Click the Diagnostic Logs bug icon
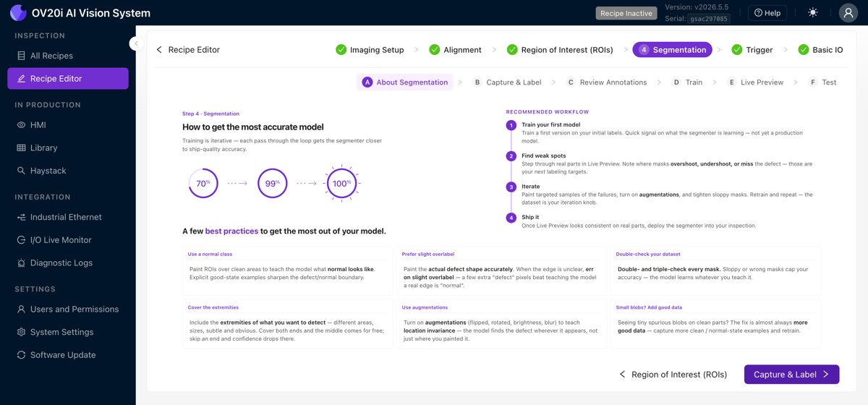The width and height of the screenshot is (868, 405). [x=21, y=263]
